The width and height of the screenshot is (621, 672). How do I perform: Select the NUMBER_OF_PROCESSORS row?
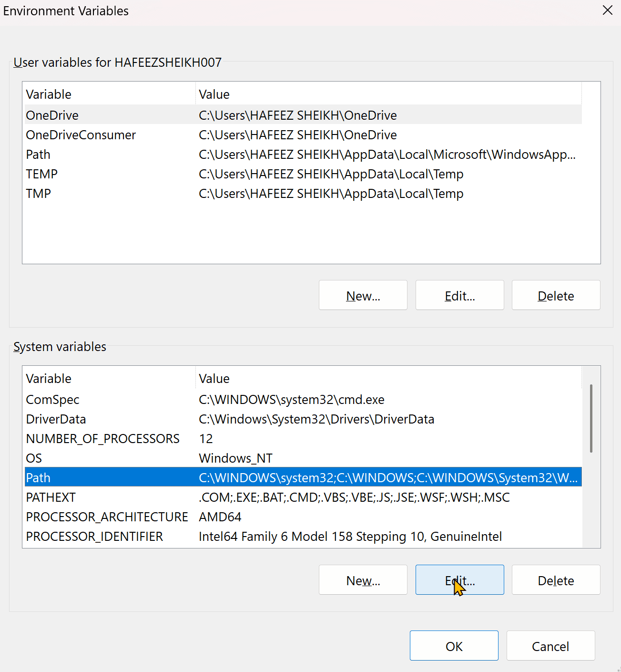[x=303, y=438]
